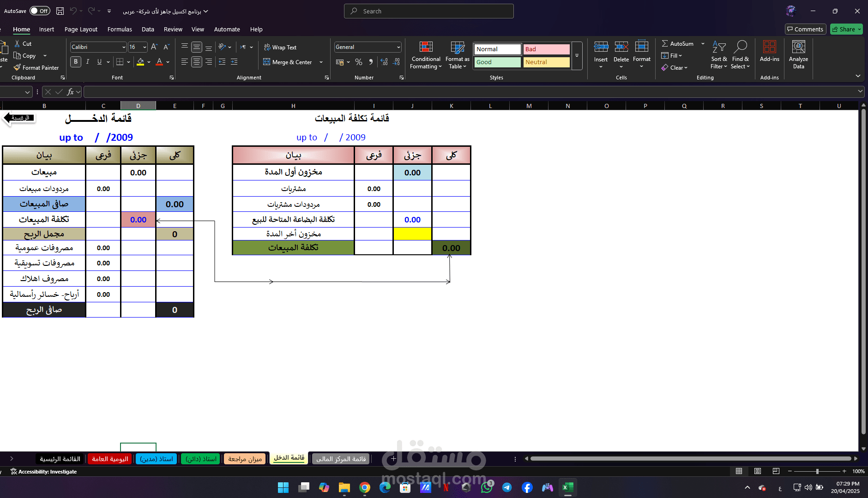Open the Clear dropdown
868x498 pixels.
click(x=675, y=67)
